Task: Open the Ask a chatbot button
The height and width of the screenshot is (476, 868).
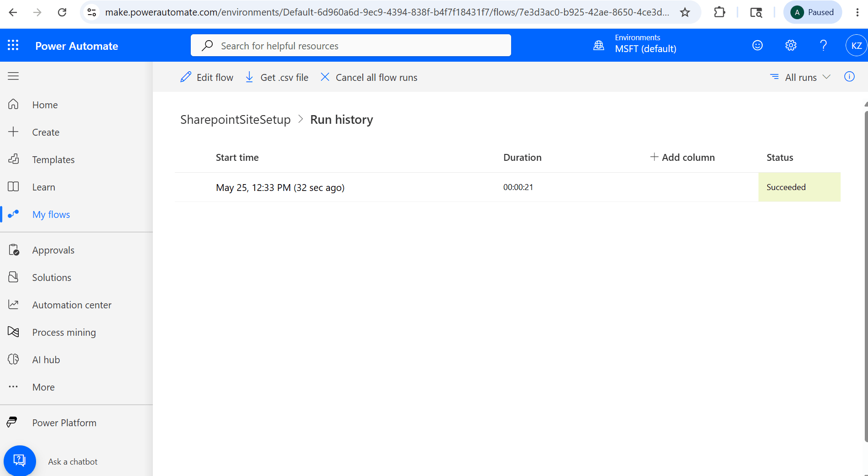Action: tap(20, 461)
